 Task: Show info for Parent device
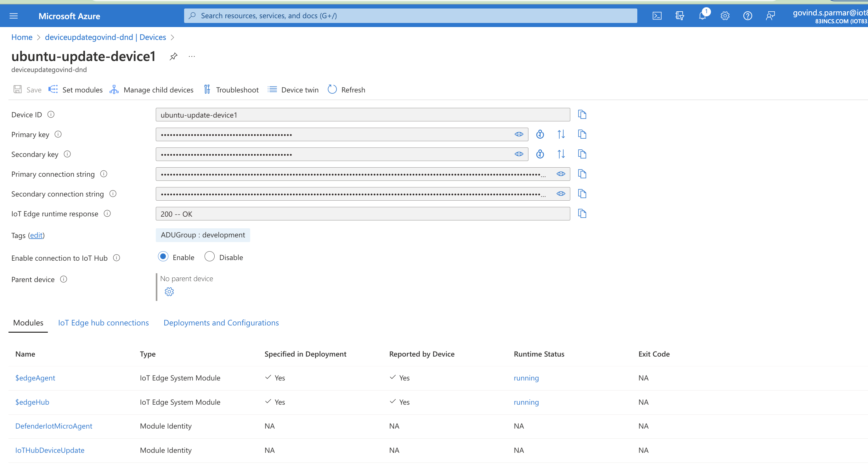(63, 279)
